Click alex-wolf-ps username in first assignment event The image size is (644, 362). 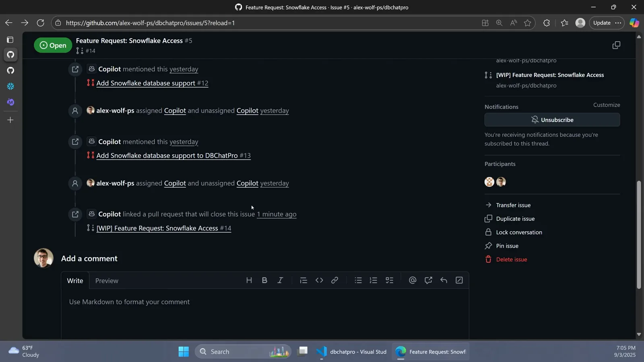click(115, 111)
